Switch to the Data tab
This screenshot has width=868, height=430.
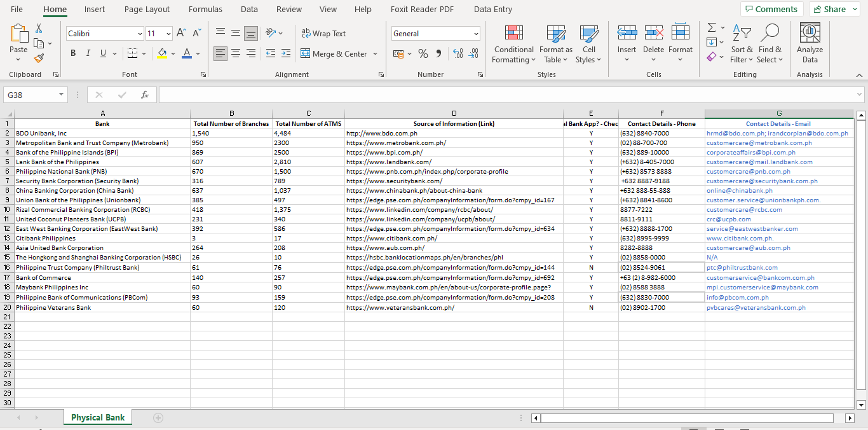coord(249,9)
